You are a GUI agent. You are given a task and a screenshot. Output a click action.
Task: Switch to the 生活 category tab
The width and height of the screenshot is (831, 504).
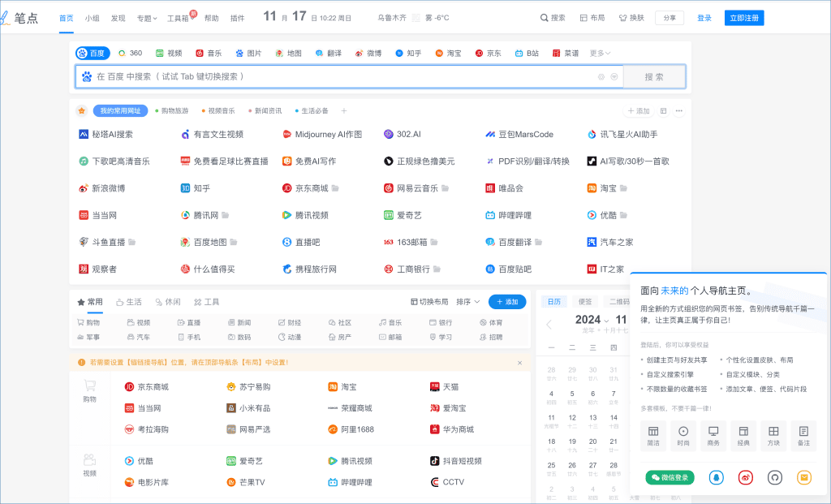click(x=129, y=302)
